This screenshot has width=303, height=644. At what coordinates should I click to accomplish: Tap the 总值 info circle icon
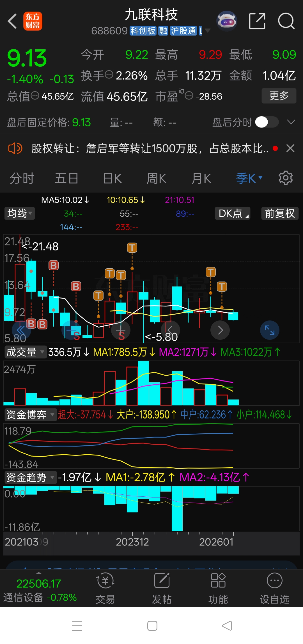[x=35, y=96]
